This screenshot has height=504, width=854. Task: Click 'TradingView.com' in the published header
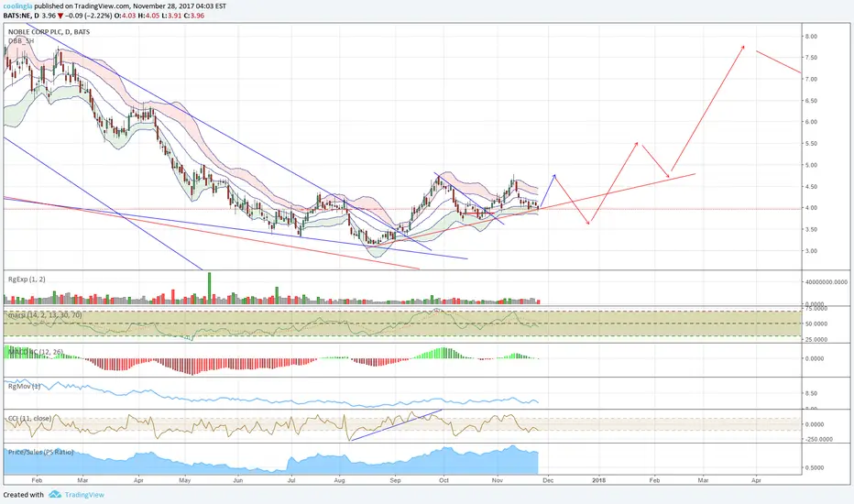[98, 6]
